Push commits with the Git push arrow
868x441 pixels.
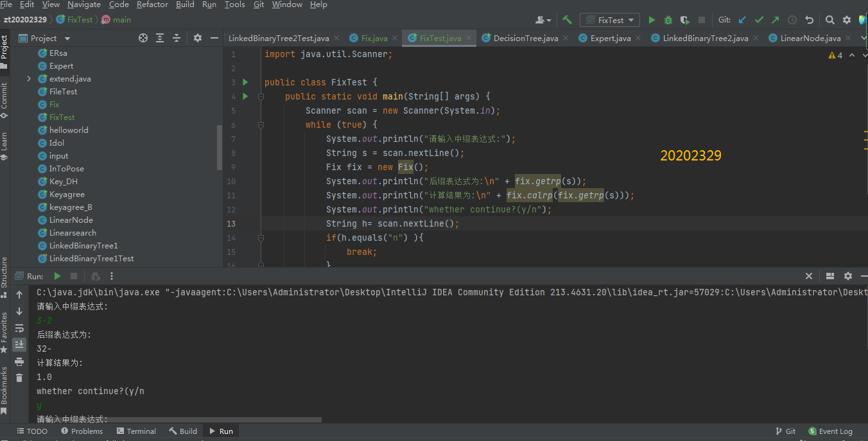[x=776, y=20]
